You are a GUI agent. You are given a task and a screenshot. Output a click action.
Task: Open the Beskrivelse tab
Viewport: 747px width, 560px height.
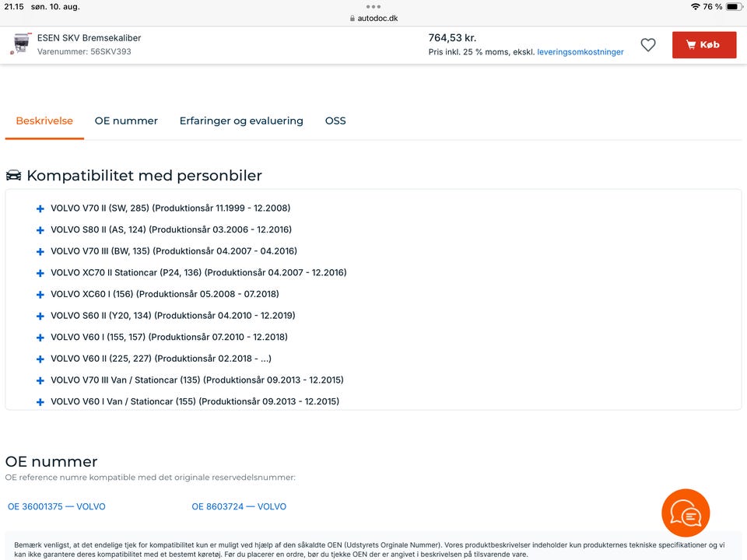coord(44,121)
